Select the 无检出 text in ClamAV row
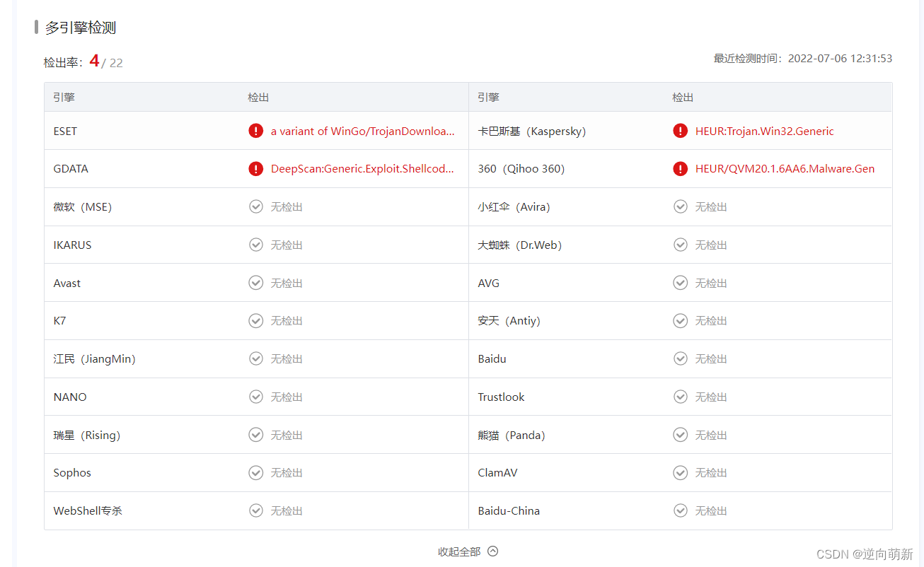The image size is (924, 567). (711, 472)
